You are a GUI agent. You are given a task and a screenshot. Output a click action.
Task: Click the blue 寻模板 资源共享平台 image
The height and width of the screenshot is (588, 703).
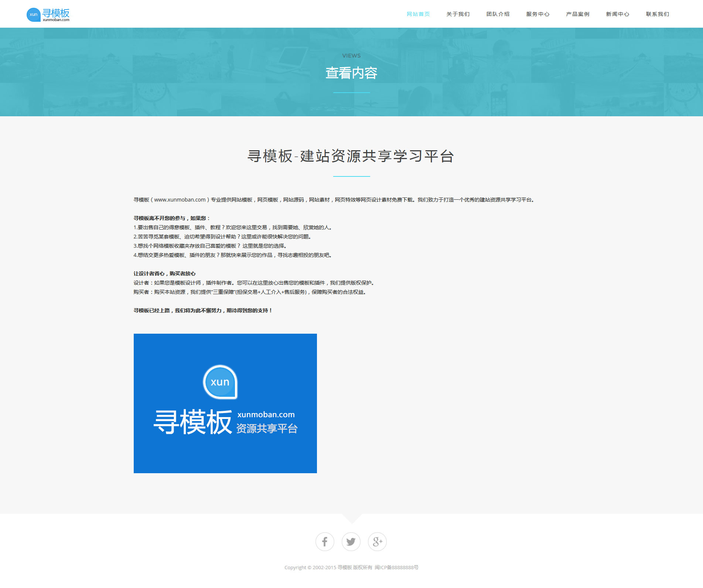(x=225, y=403)
